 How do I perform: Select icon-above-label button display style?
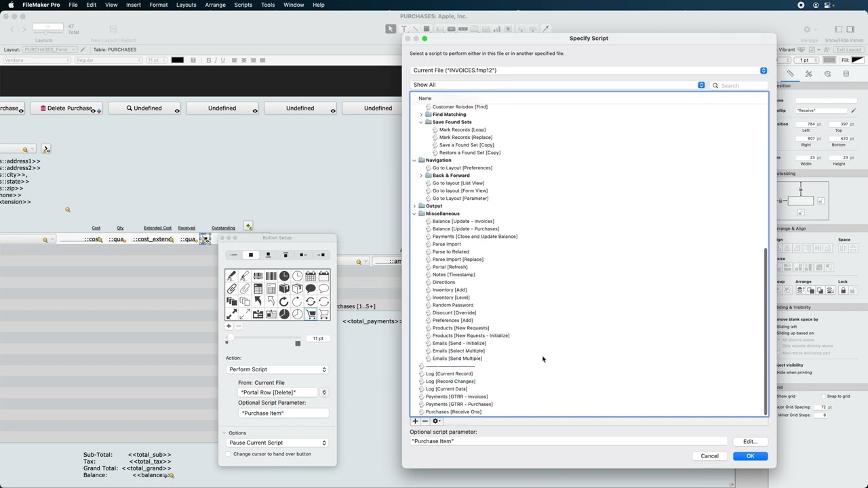(x=268, y=255)
